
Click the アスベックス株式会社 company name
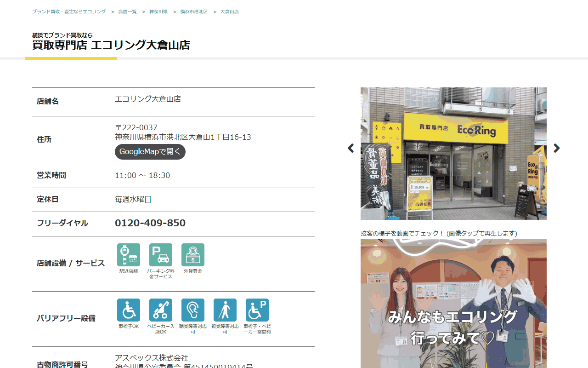pos(152,358)
